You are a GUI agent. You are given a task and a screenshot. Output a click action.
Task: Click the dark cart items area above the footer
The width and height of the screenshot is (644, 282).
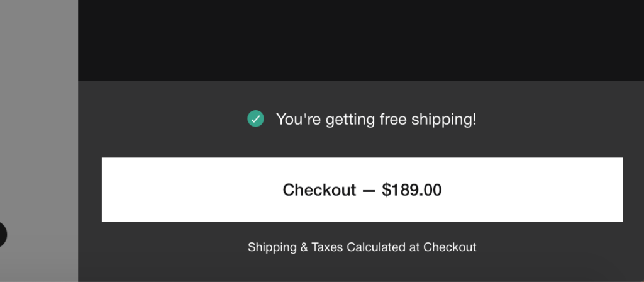(x=361, y=40)
